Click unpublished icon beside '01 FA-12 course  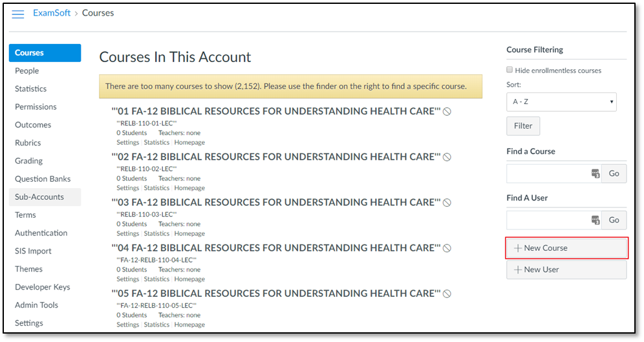(x=447, y=112)
